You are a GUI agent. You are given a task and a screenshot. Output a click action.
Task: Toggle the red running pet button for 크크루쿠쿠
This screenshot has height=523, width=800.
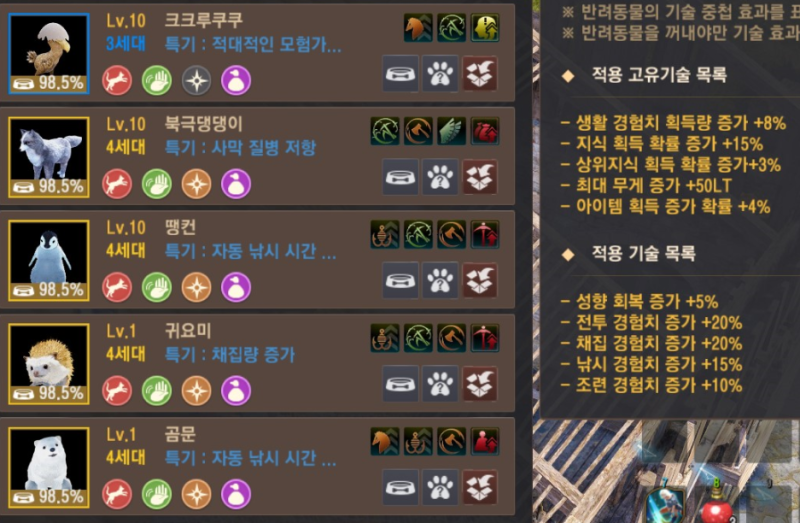click(117, 81)
